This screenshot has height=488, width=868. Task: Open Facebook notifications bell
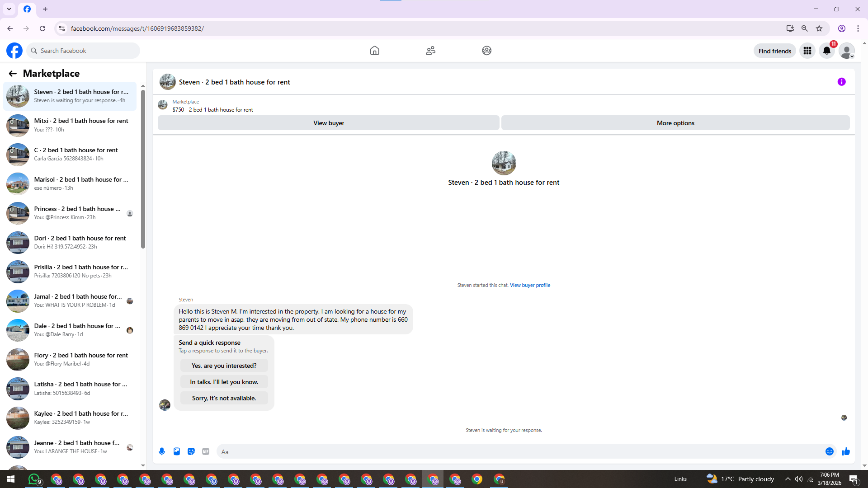click(827, 51)
